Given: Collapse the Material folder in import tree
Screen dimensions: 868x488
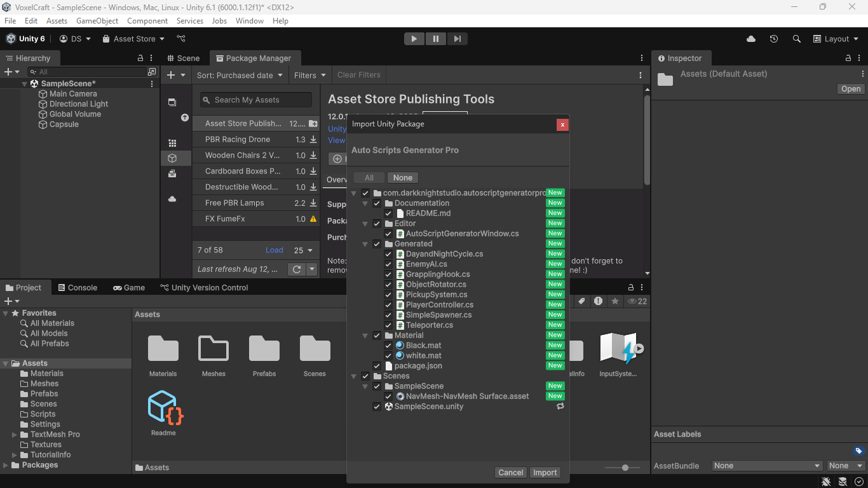Looking at the screenshot, I should (x=365, y=335).
